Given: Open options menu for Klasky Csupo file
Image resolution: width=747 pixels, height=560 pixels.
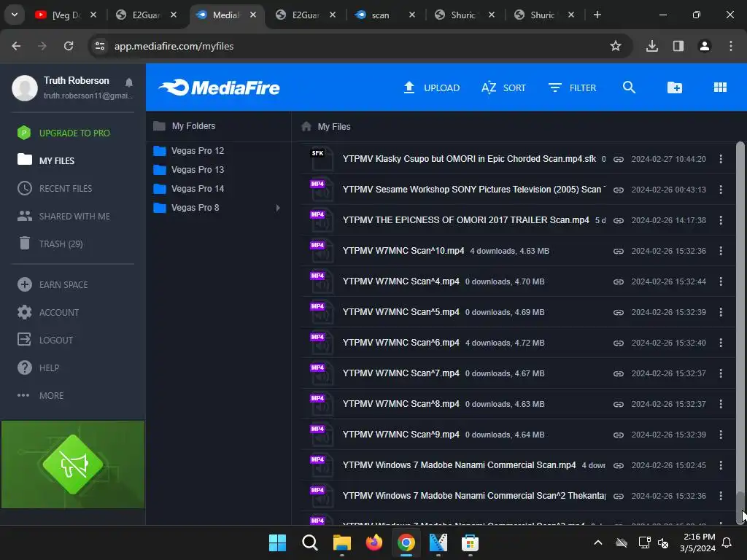Looking at the screenshot, I should (x=720, y=159).
